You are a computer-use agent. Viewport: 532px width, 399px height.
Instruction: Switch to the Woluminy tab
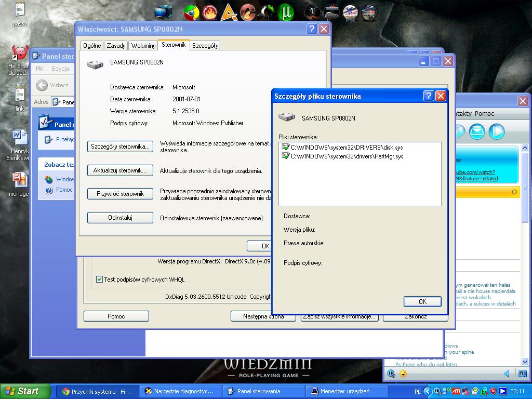143,46
